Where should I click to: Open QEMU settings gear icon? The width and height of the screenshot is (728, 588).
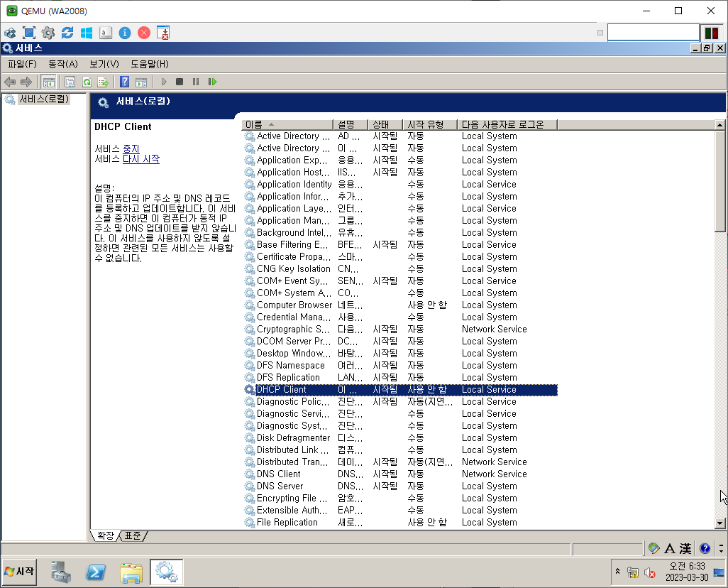pos(48,33)
